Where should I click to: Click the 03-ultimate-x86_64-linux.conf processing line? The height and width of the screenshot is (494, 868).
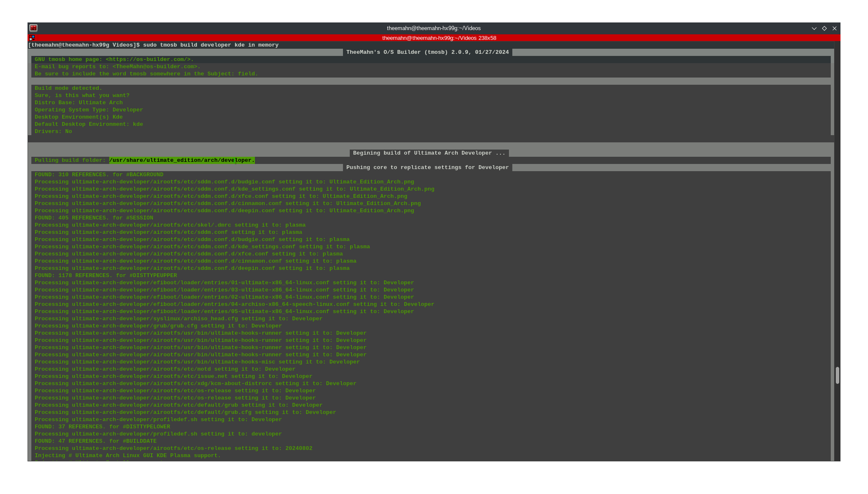224,290
